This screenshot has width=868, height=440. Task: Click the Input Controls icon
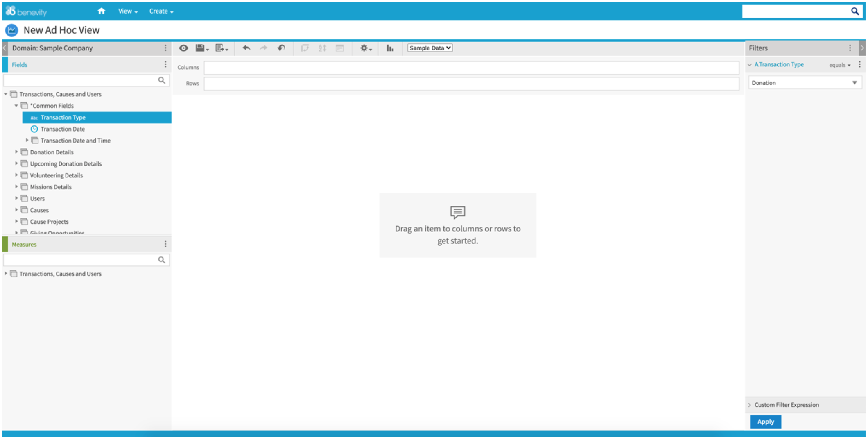point(339,48)
